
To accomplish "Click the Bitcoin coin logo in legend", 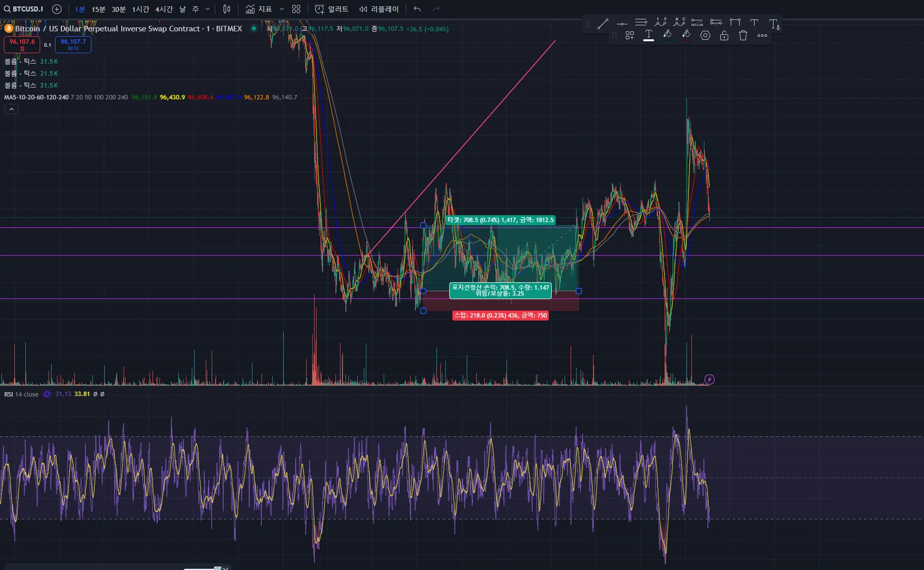I will click(8, 28).
